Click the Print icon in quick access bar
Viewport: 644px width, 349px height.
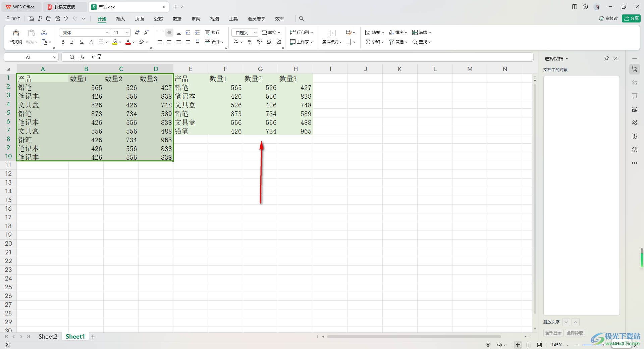[x=49, y=18]
